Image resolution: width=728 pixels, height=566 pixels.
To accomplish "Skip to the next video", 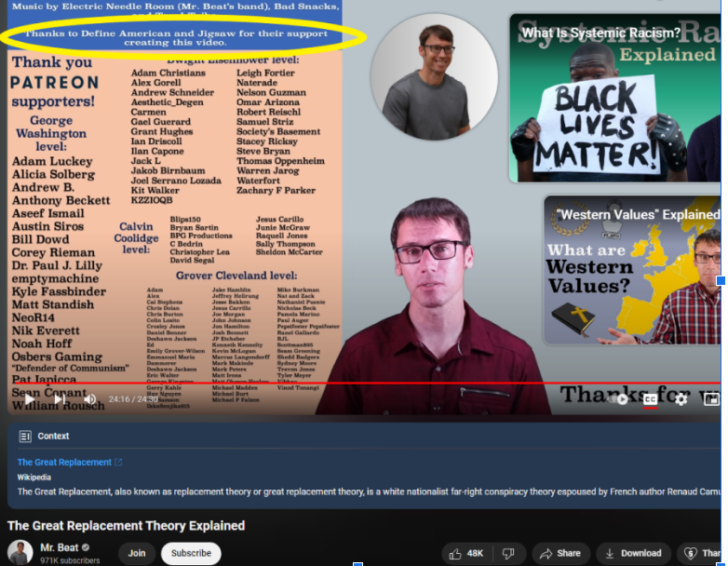I will tap(58, 399).
